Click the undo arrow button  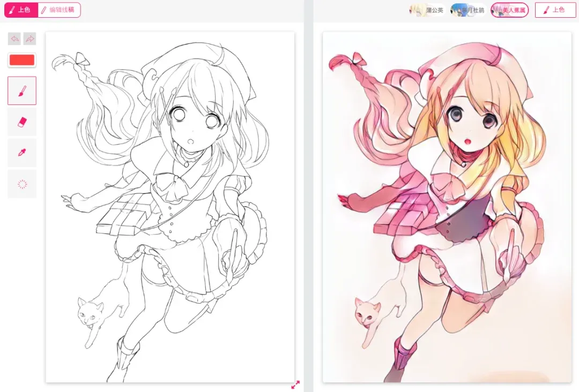tap(14, 39)
